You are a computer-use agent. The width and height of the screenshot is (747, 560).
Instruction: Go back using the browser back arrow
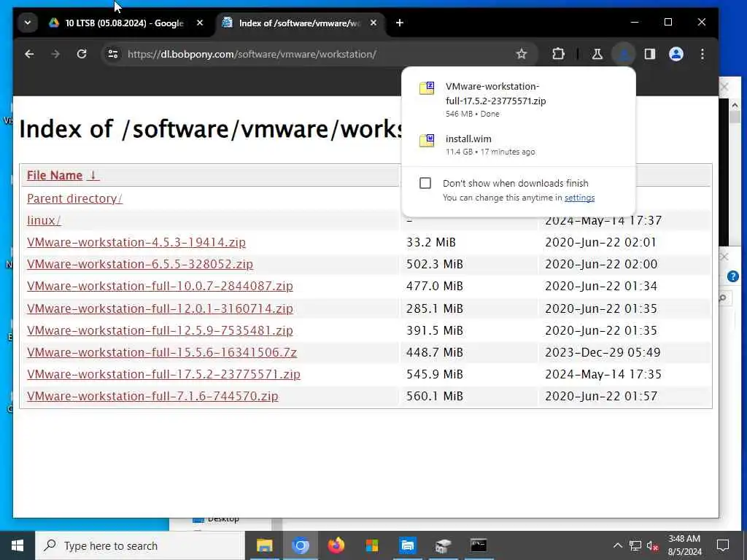coord(29,54)
